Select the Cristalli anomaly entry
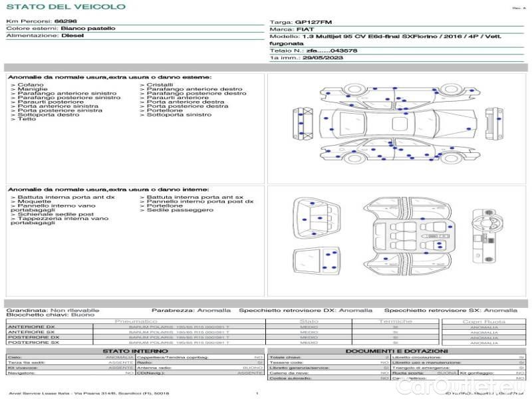Image resolution: width=532 pixels, height=399 pixels. pyautogui.click(x=160, y=85)
